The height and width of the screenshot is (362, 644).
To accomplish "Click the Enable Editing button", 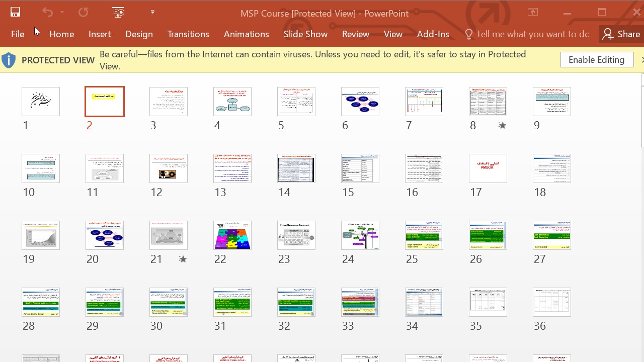I will click(x=597, y=60).
